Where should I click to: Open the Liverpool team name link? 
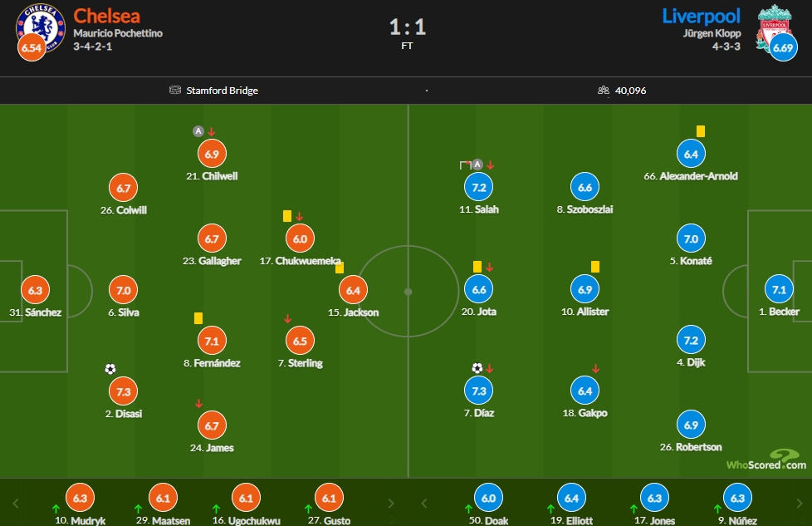coord(702,16)
